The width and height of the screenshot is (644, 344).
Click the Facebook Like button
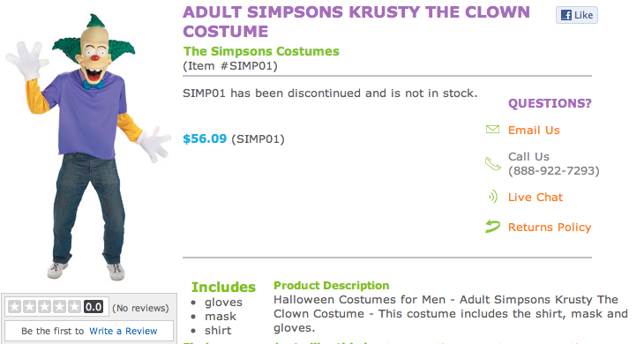click(577, 15)
